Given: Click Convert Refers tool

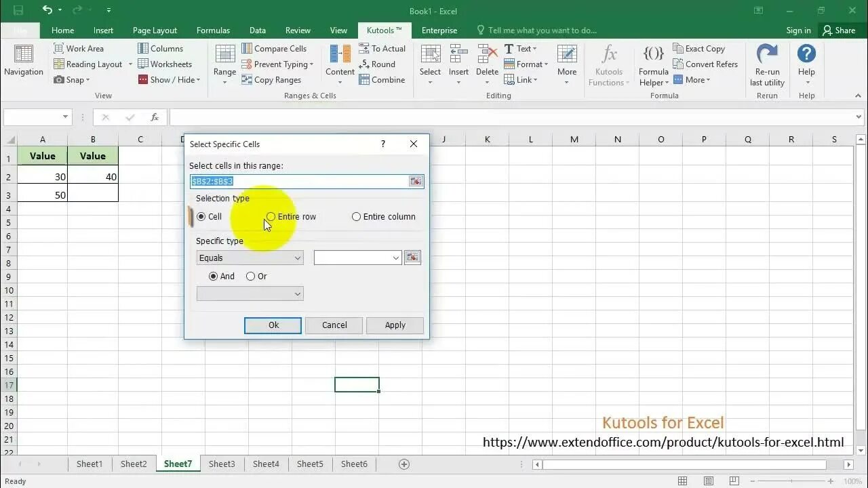Looking at the screenshot, I should [705, 64].
